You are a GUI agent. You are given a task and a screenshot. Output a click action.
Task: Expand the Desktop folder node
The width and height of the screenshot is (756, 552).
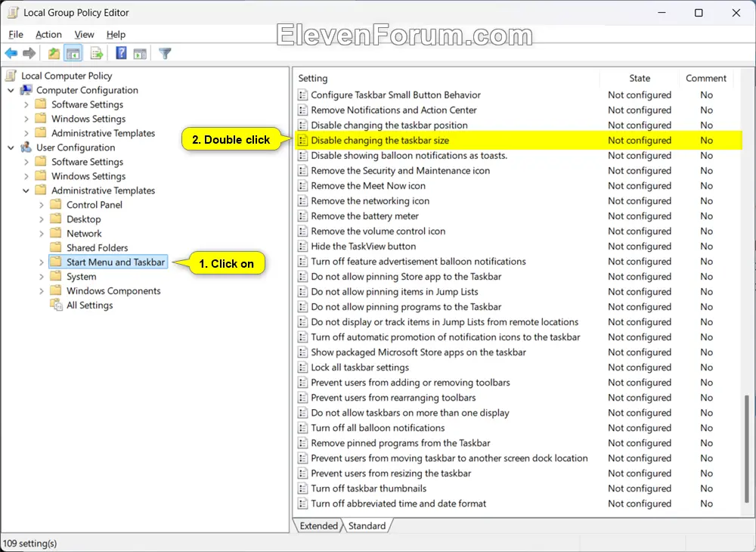coord(41,219)
